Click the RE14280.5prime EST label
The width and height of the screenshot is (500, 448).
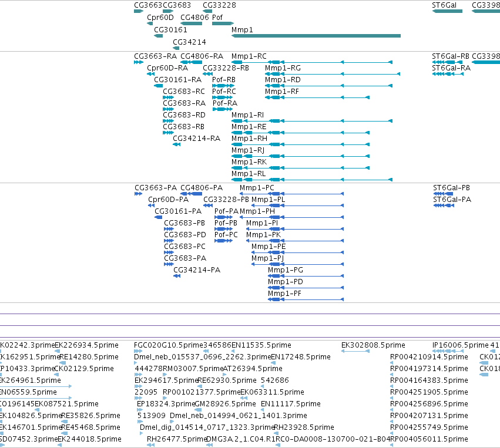(89, 357)
